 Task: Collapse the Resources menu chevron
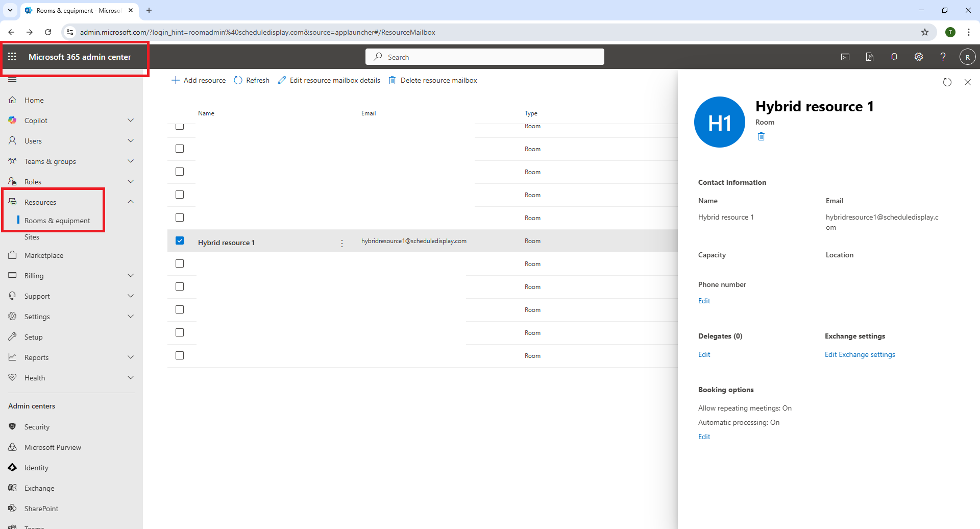(x=131, y=202)
